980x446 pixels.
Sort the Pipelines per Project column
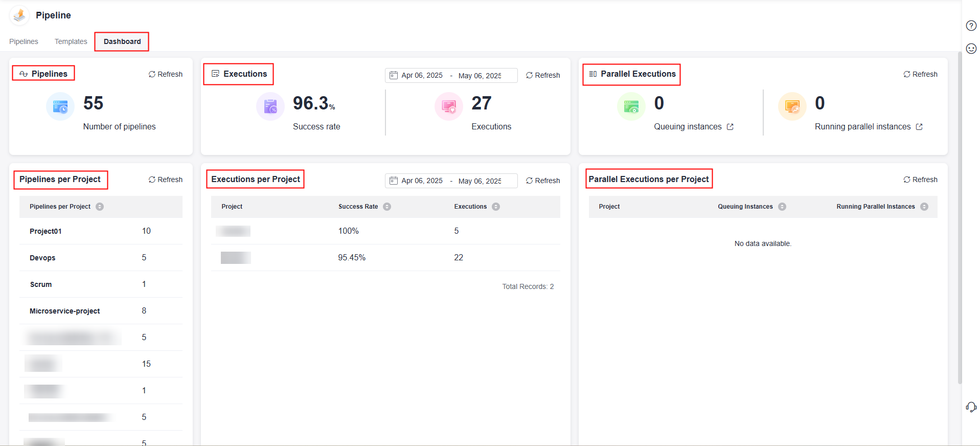pos(100,207)
